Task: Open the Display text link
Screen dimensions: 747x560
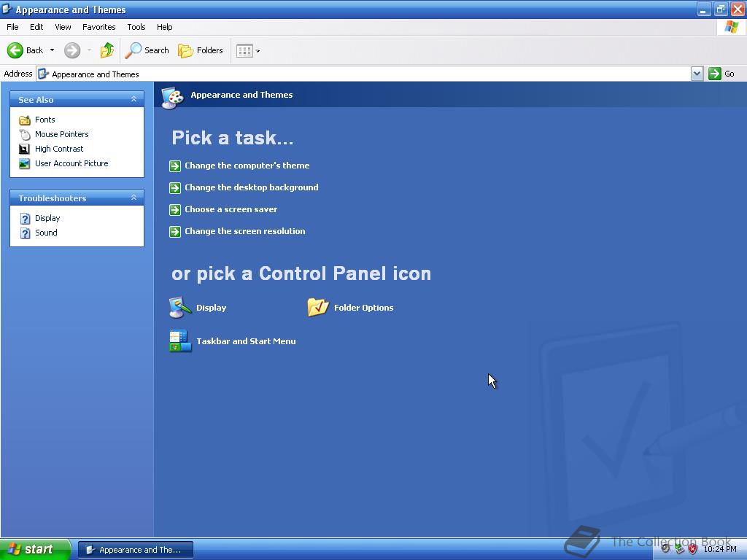Action: point(211,308)
